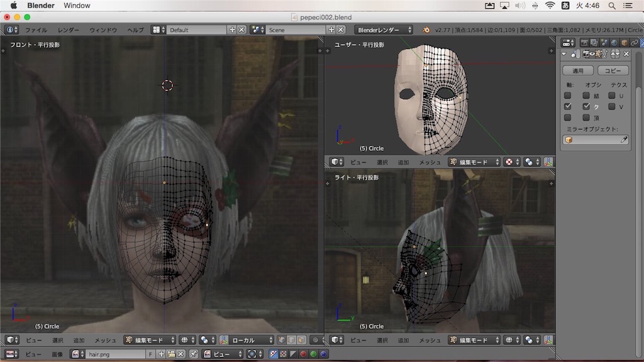644x362 pixels.
Task: Create new image in UV editor header
Action: (x=161, y=354)
